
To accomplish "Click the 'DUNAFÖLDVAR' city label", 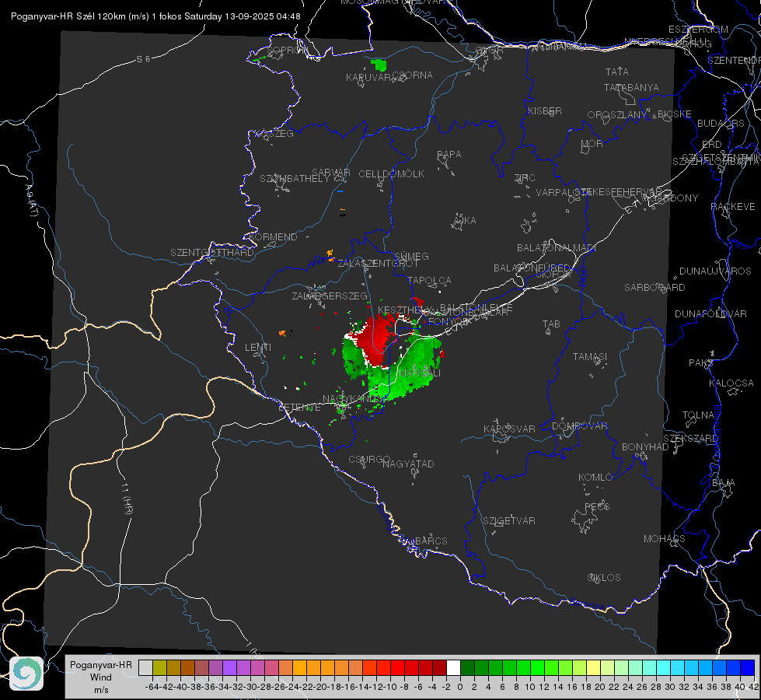I will pos(710,313).
